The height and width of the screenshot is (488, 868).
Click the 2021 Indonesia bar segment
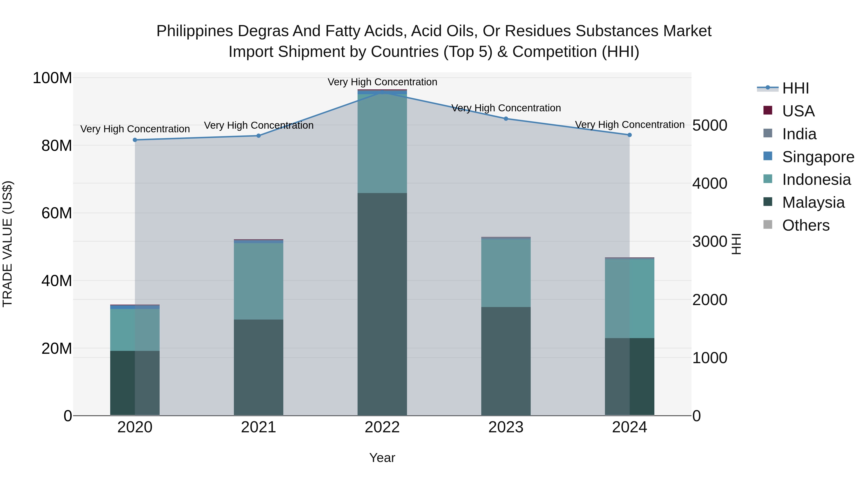[258, 281]
